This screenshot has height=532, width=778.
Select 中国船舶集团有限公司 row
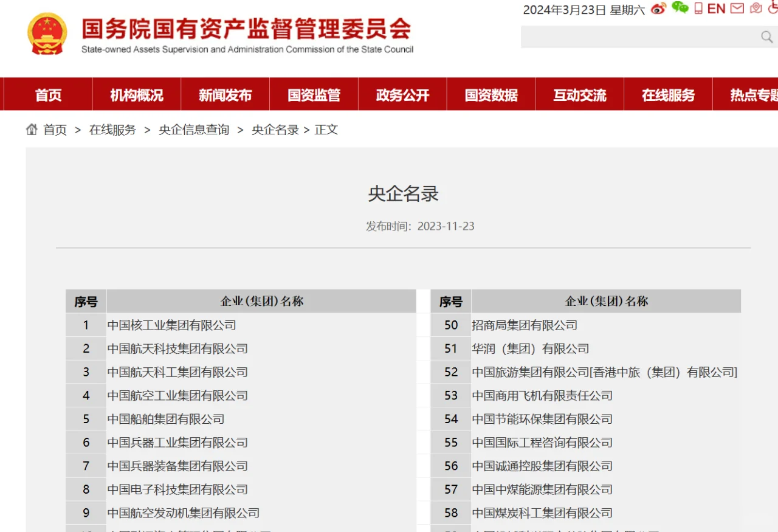[166, 420]
